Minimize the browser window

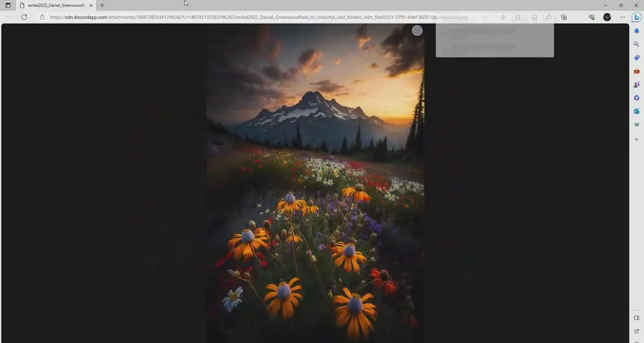[x=605, y=5]
